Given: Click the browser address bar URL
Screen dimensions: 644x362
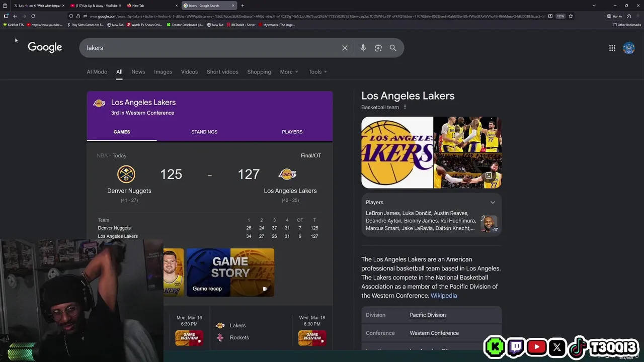Looking at the screenshot, I should click(x=317, y=16).
